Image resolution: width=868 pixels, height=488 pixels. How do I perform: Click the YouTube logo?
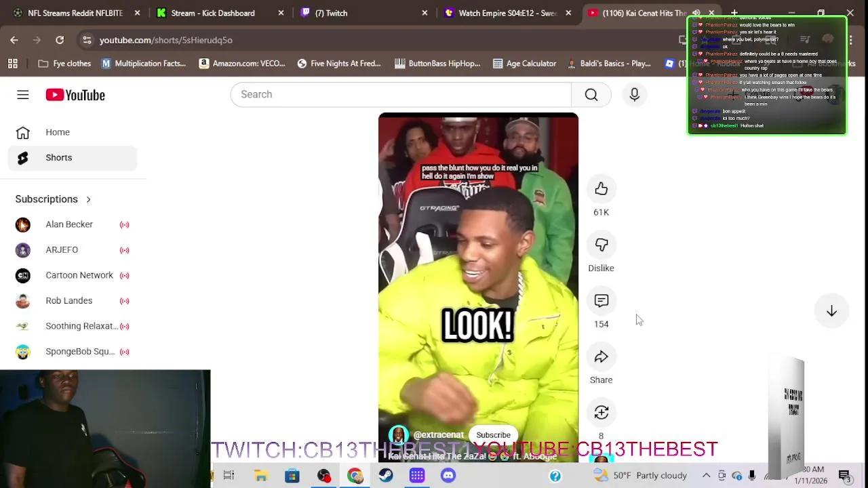tap(75, 95)
